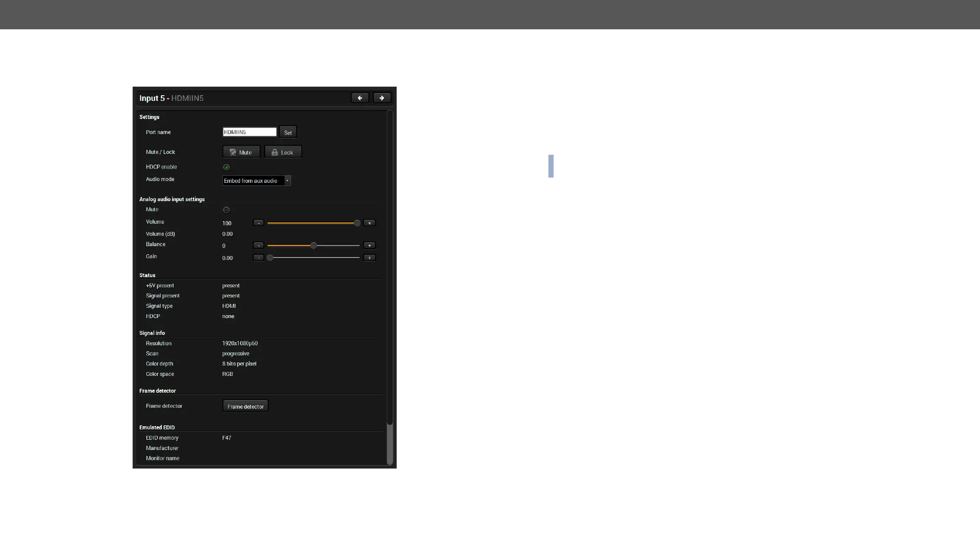Click the Volume slider handle

pyautogui.click(x=357, y=223)
